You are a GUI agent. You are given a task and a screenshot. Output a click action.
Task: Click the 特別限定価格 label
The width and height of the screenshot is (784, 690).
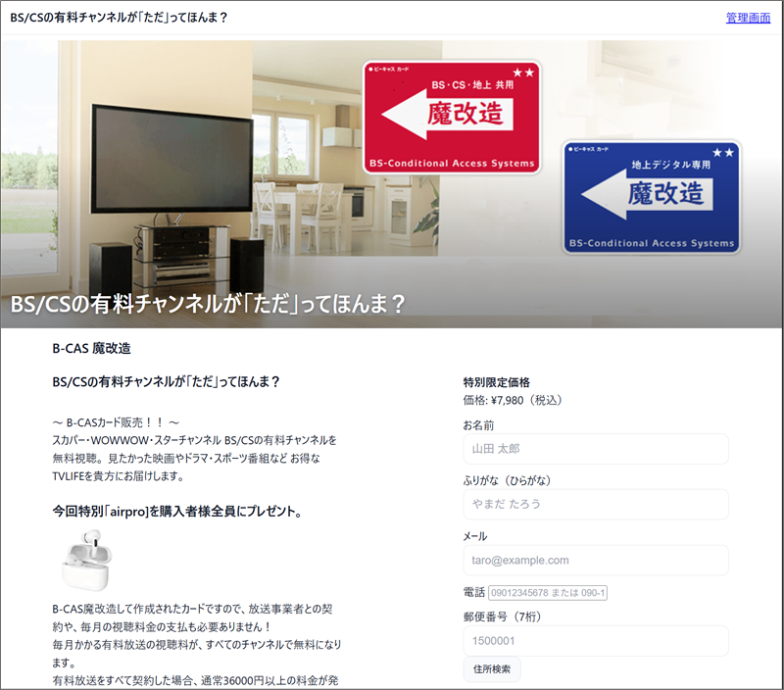tap(496, 382)
